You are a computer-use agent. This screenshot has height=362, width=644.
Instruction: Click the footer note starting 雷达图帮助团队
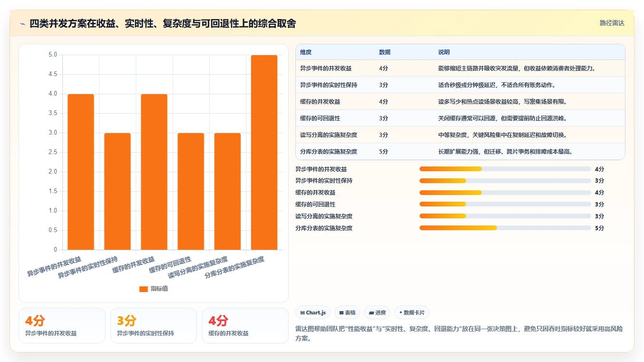point(459,333)
